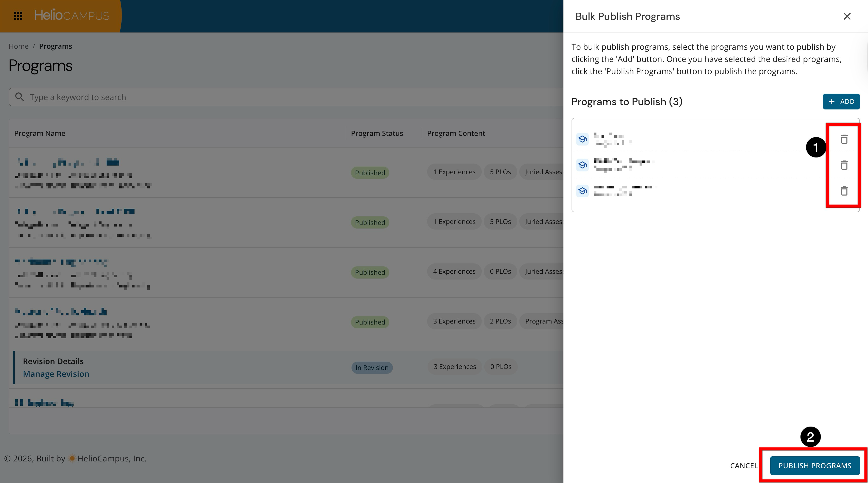Cancel the bulk publish dialog

click(744, 465)
